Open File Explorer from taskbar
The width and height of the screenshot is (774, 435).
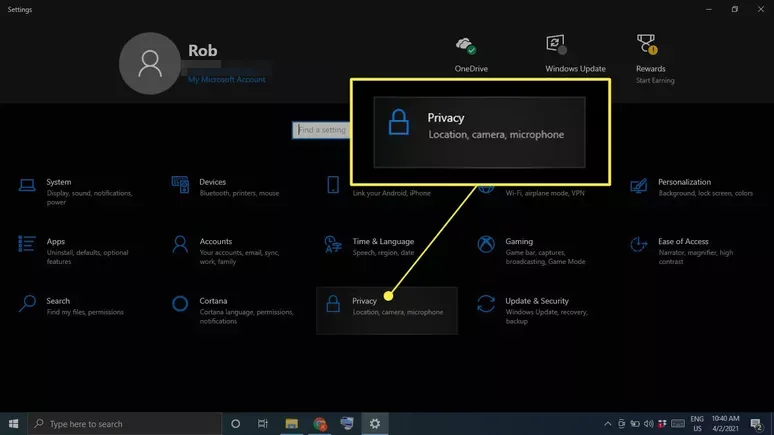coord(292,424)
